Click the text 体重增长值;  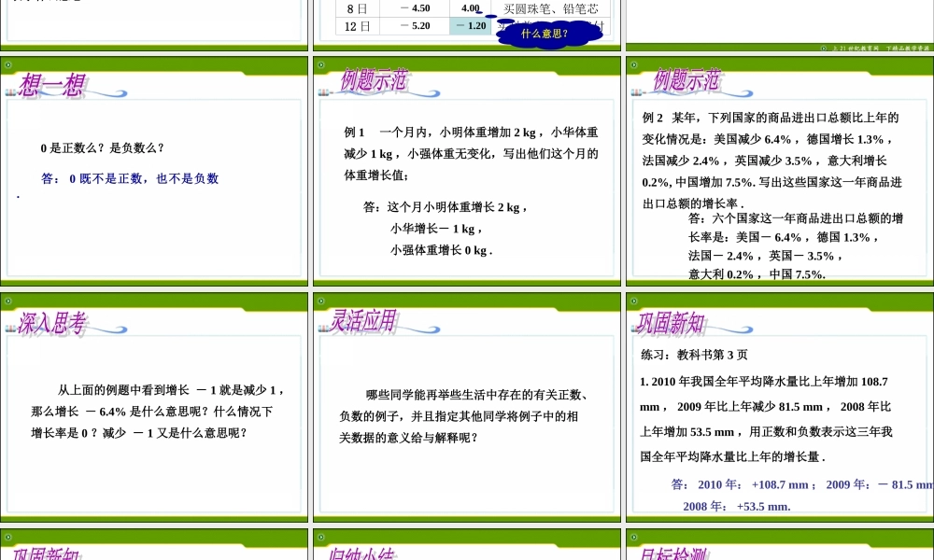(x=376, y=175)
